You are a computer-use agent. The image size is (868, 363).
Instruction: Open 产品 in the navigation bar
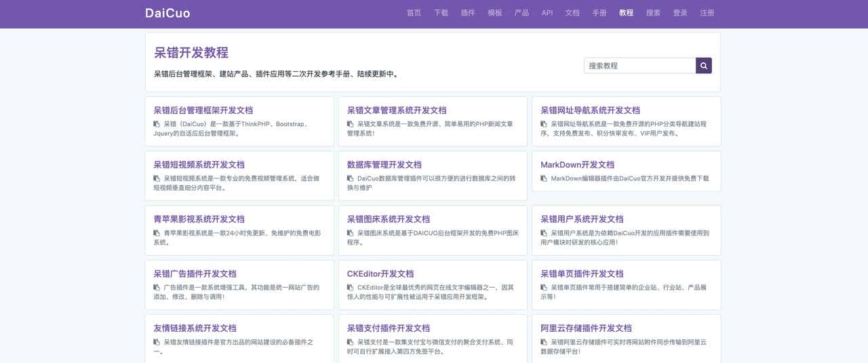(521, 13)
